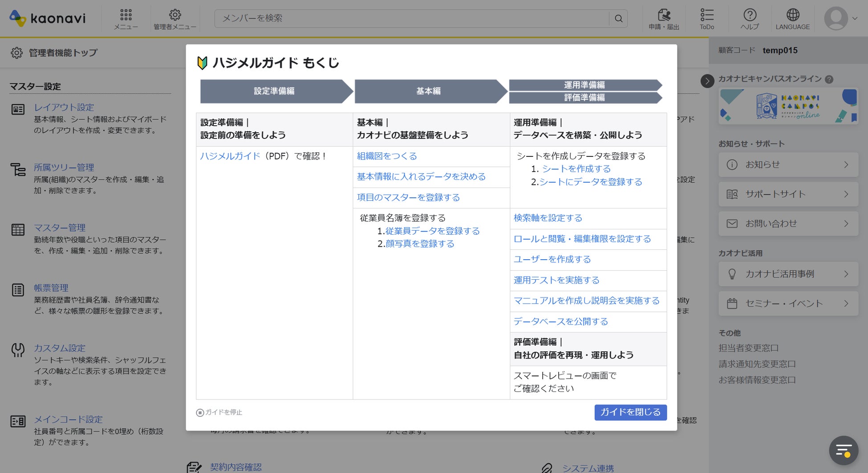Click the カスタム設定 wrench icon
The width and height of the screenshot is (868, 473).
click(18, 350)
